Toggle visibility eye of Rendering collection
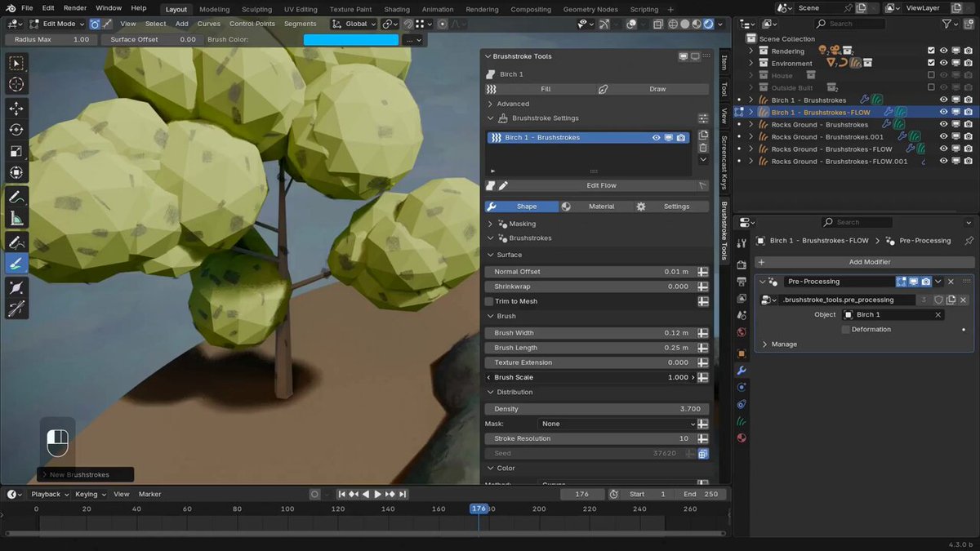The image size is (980, 551). coord(943,51)
